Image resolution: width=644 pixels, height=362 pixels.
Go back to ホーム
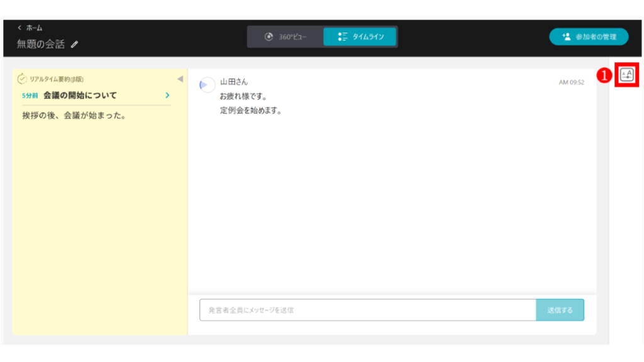coord(30,28)
